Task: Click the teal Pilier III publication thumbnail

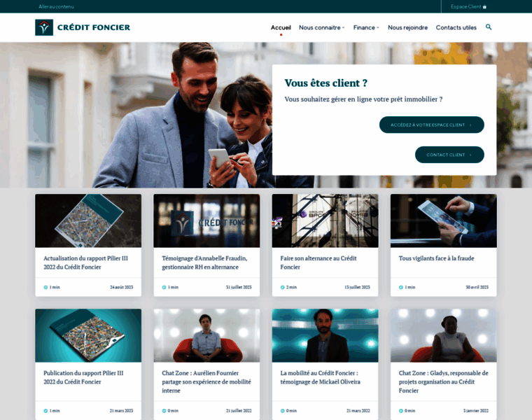Action: (88, 335)
